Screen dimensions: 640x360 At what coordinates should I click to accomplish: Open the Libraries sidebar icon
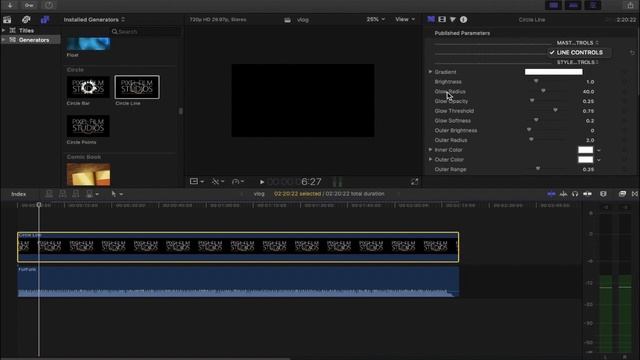click(x=7, y=20)
